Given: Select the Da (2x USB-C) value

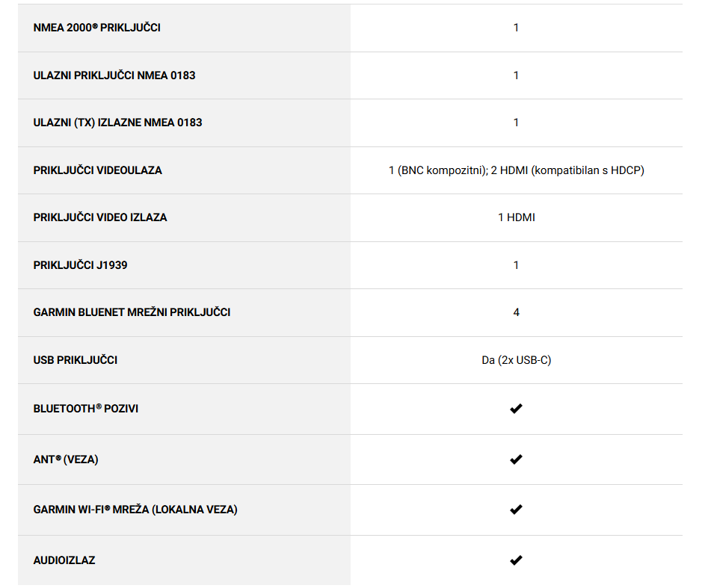Looking at the screenshot, I should coord(517,360).
